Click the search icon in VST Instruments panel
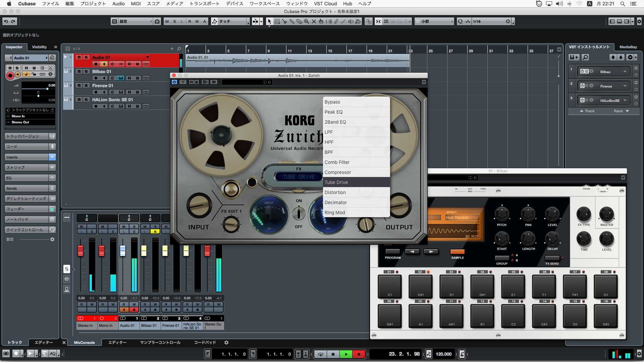 585,57
